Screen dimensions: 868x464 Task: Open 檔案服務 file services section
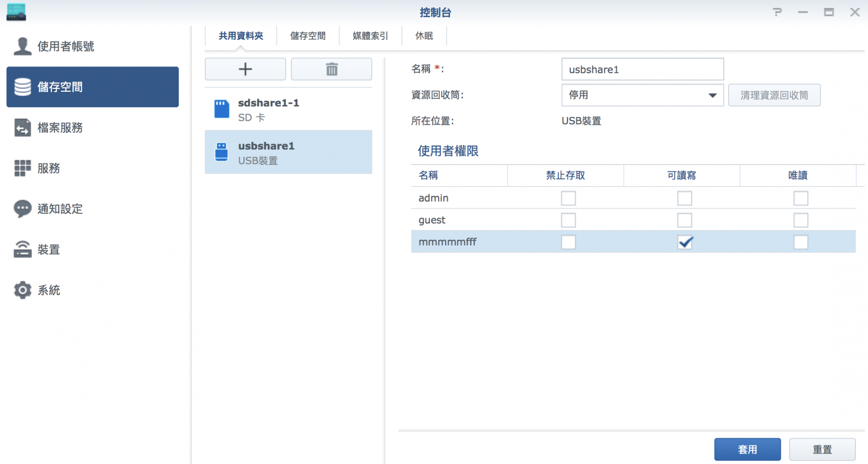coord(60,127)
